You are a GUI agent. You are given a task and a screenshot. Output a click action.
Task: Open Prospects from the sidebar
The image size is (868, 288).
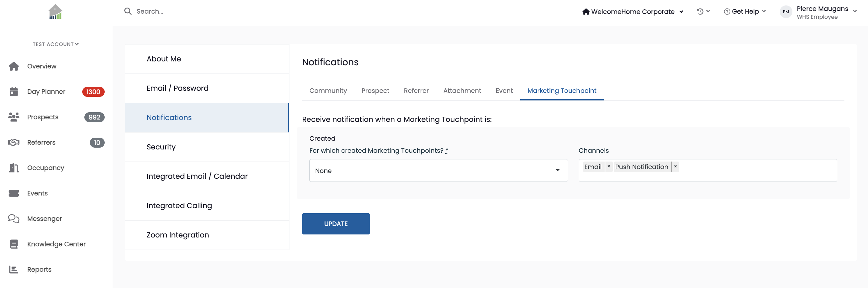click(x=43, y=117)
